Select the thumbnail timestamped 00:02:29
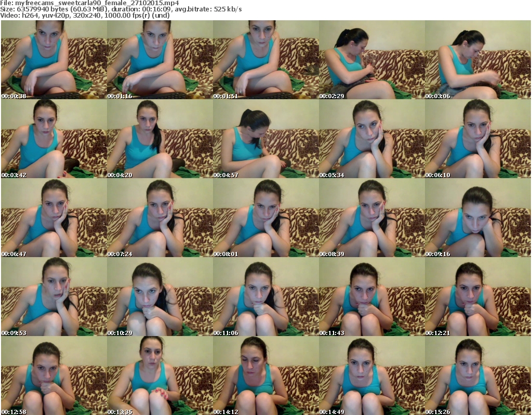Screen dimensions: 532x415 coord(372,60)
